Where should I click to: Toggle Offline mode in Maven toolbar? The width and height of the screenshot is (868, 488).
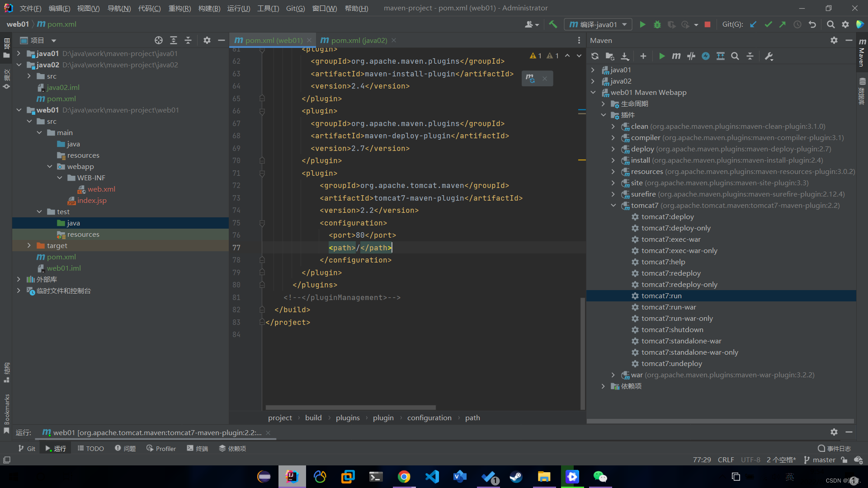pos(706,56)
